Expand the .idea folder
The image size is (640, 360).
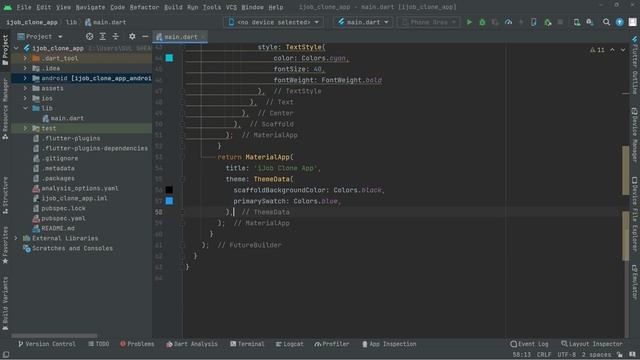[x=25, y=68]
